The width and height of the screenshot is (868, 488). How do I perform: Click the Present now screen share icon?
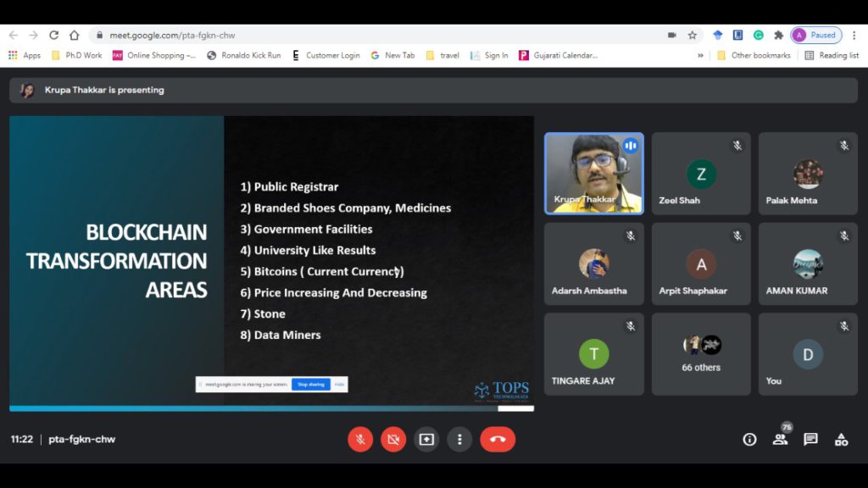(x=426, y=439)
